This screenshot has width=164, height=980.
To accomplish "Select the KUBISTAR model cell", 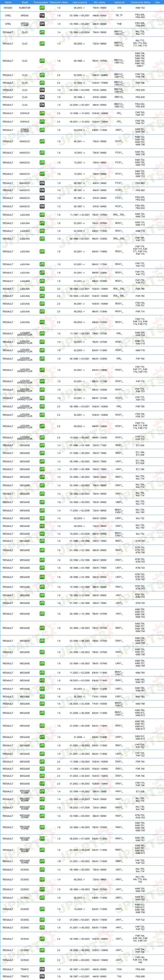I will click(25, 8).
